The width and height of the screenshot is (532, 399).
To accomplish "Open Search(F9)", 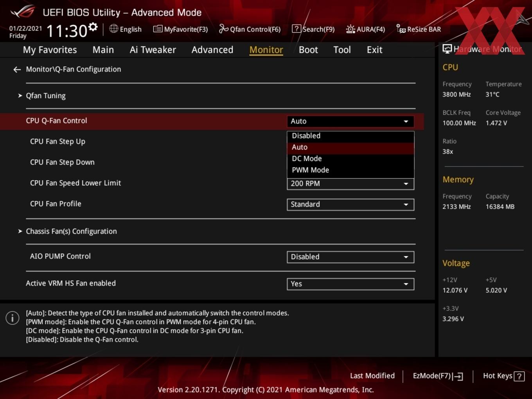I will point(313,29).
